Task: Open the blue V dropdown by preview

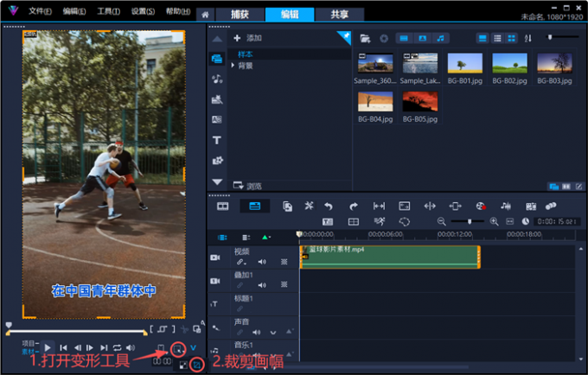Action: point(193,348)
